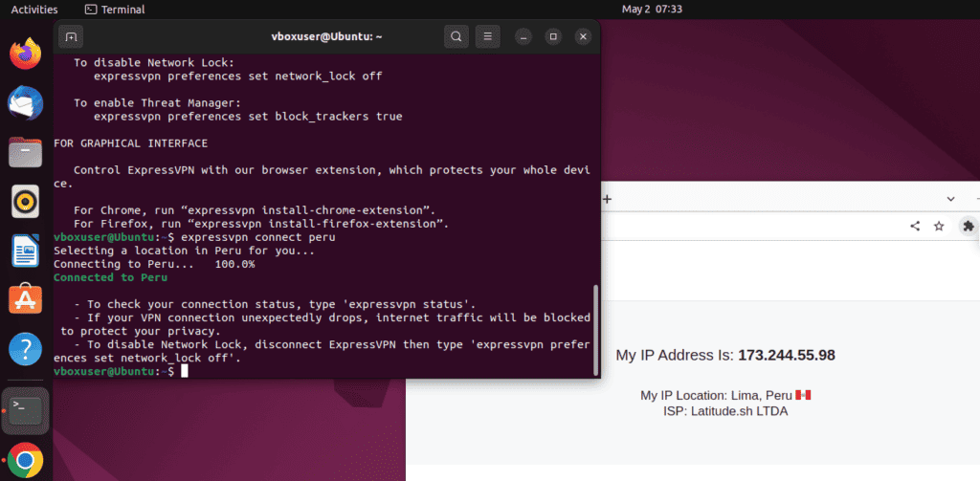Open Ubuntu Software store icon
The width and height of the screenshot is (980, 481).
pyautogui.click(x=25, y=300)
